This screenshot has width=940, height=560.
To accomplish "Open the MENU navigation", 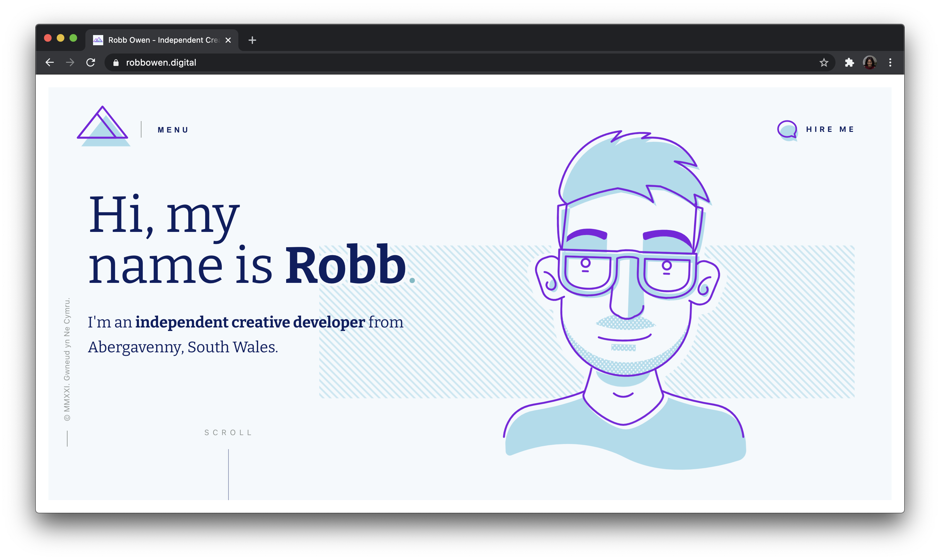I will point(171,129).
